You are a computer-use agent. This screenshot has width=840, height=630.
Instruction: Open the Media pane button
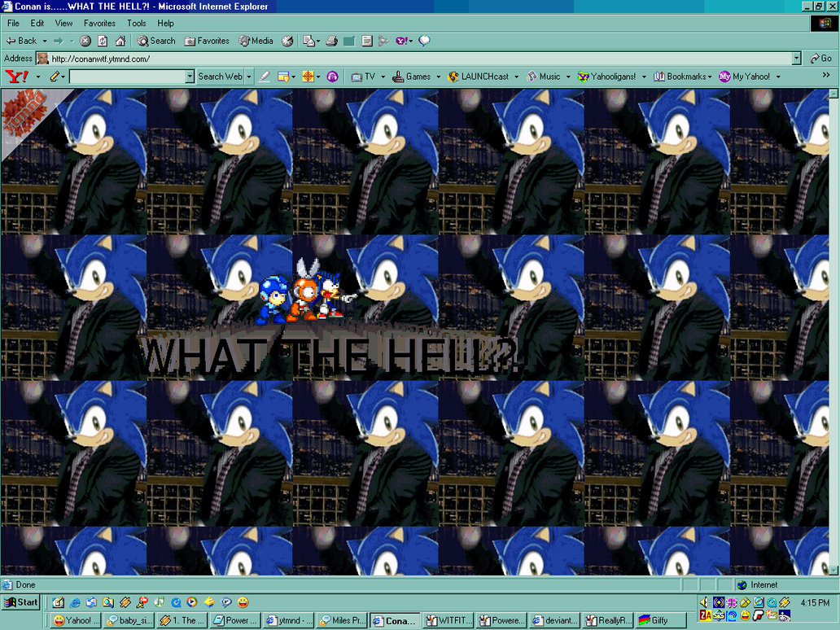256,41
